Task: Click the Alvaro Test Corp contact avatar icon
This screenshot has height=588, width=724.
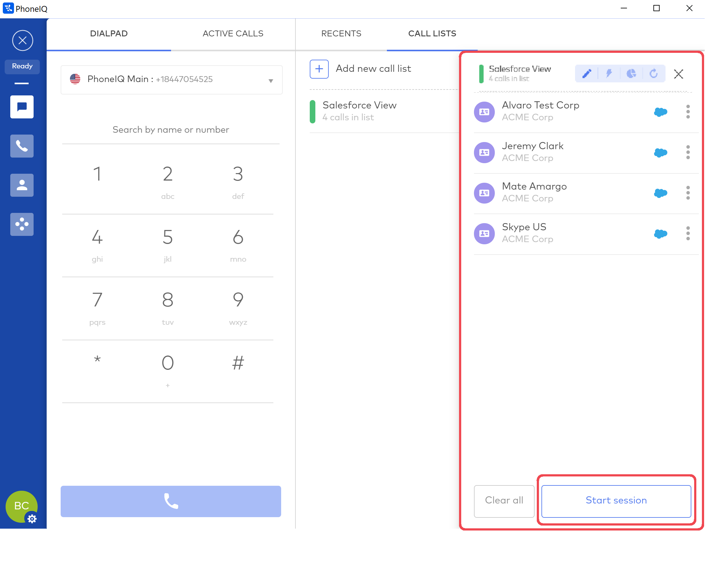Action: tap(484, 112)
